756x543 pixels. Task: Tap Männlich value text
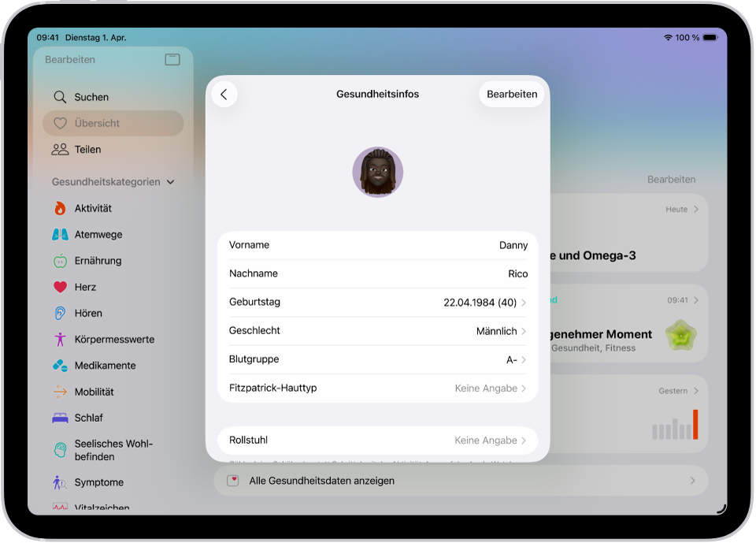click(497, 331)
